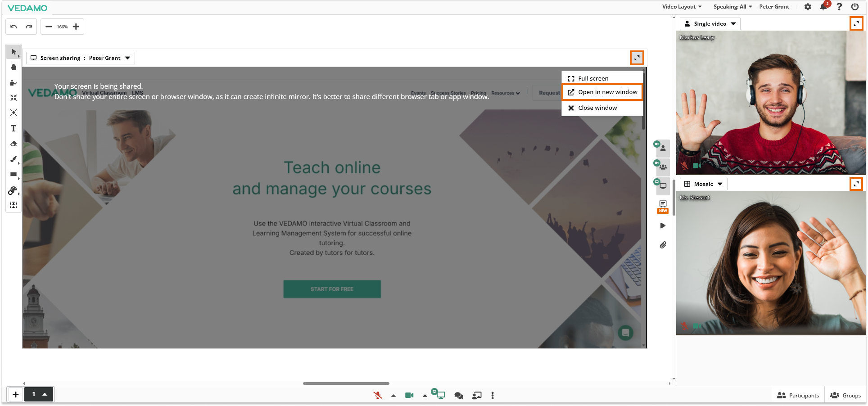Open screen sharing window options menu
This screenshot has height=406, width=868.
tap(637, 58)
